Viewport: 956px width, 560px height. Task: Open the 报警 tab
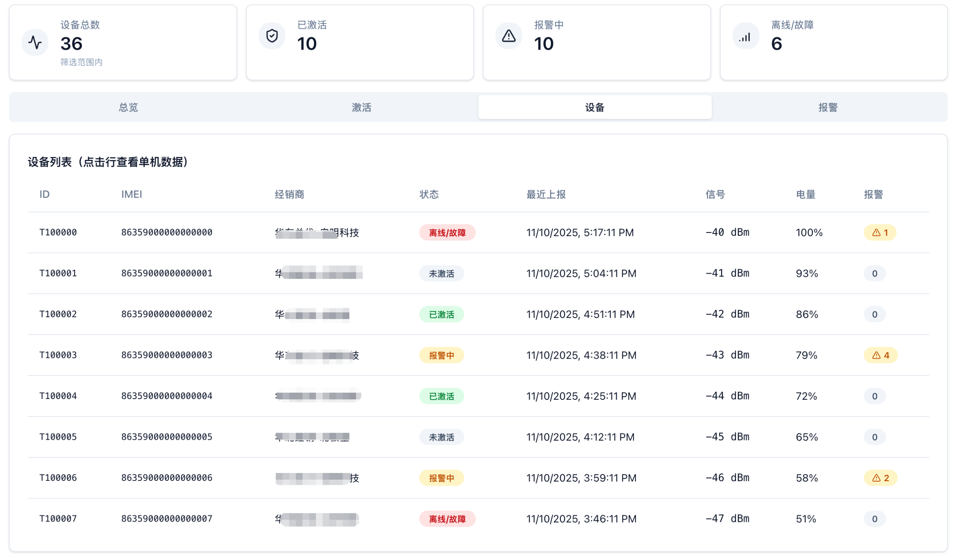click(x=828, y=107)
